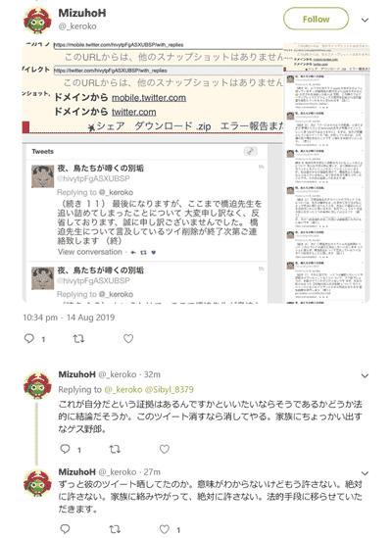Retweet the 32m reply tweet

pyautogui.click(x=115, y=449)
